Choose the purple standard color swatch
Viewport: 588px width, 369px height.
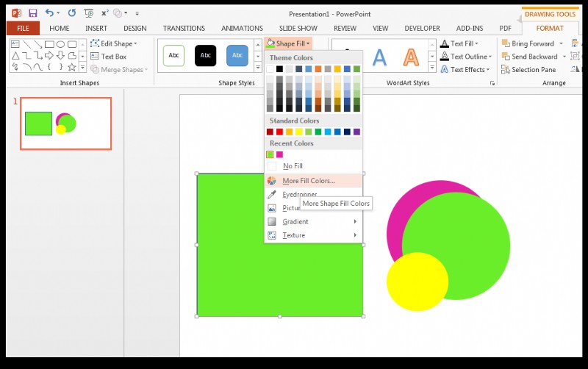[x=356, y=132]
